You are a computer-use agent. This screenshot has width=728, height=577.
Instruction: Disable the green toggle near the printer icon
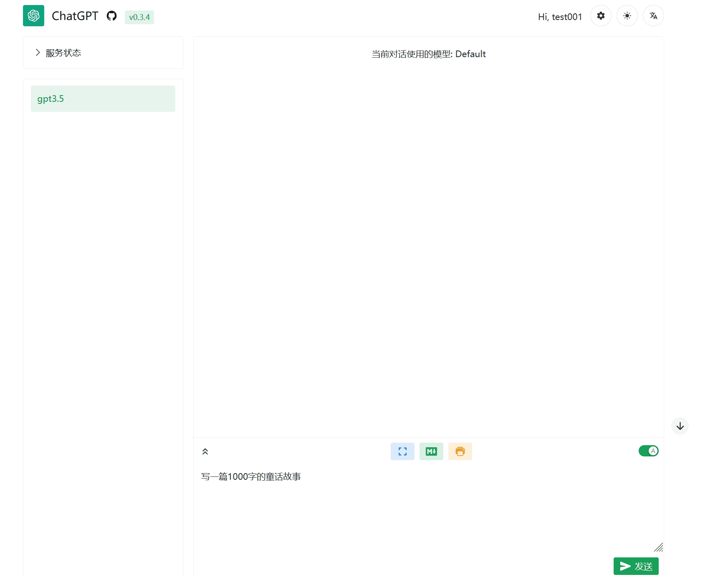[648, 451]
